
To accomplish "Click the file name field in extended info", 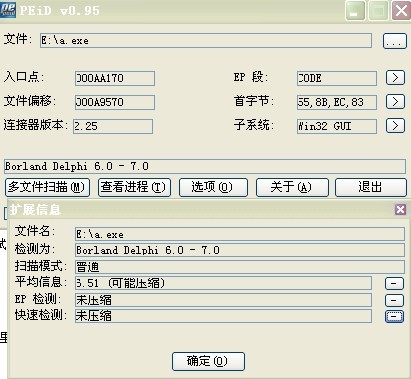I will tap(240, 234).
